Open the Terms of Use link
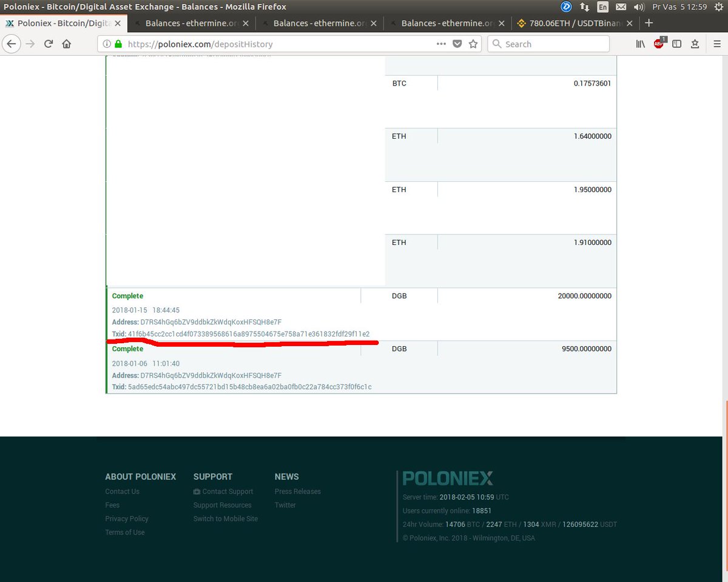Screen dimensions: 728x582 pos(125,532)
